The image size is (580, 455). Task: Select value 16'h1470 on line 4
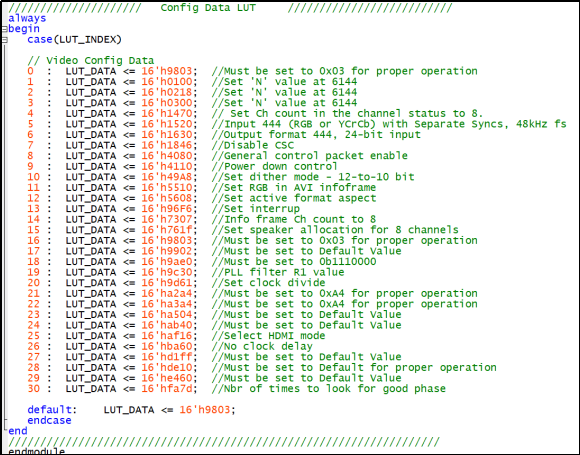(x=167, y=114)
